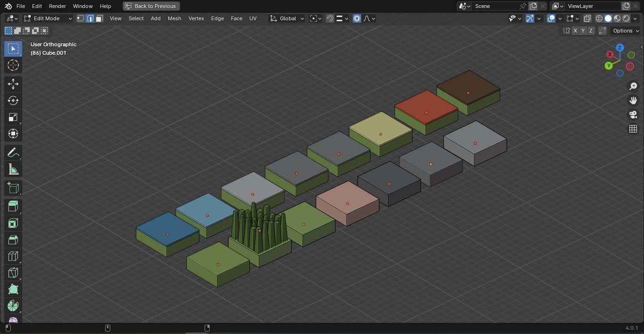This screenshot has width=644, height=334.
Task: Open the editor type dropdown
Action: tap(12, 18)
